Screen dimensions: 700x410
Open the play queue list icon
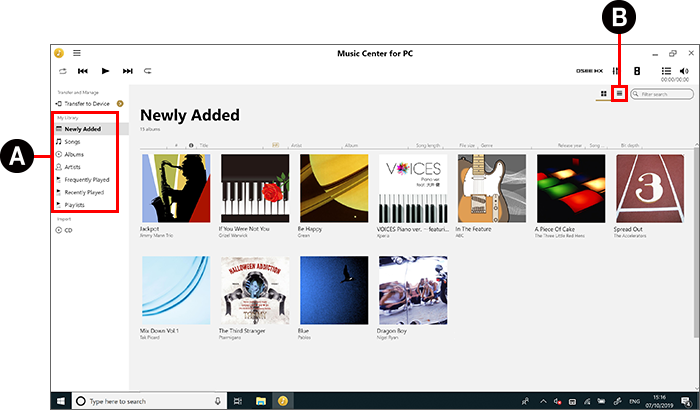coord(666,71)
